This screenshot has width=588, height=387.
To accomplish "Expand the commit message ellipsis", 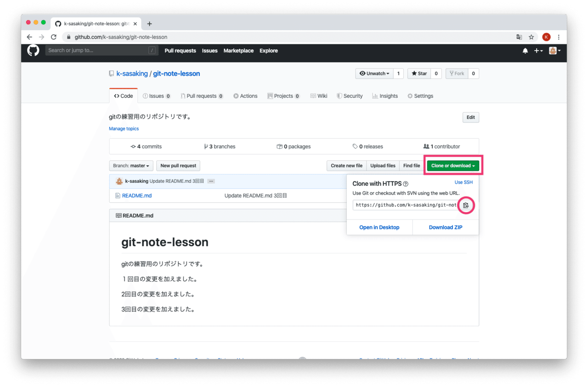I will 211,181.
